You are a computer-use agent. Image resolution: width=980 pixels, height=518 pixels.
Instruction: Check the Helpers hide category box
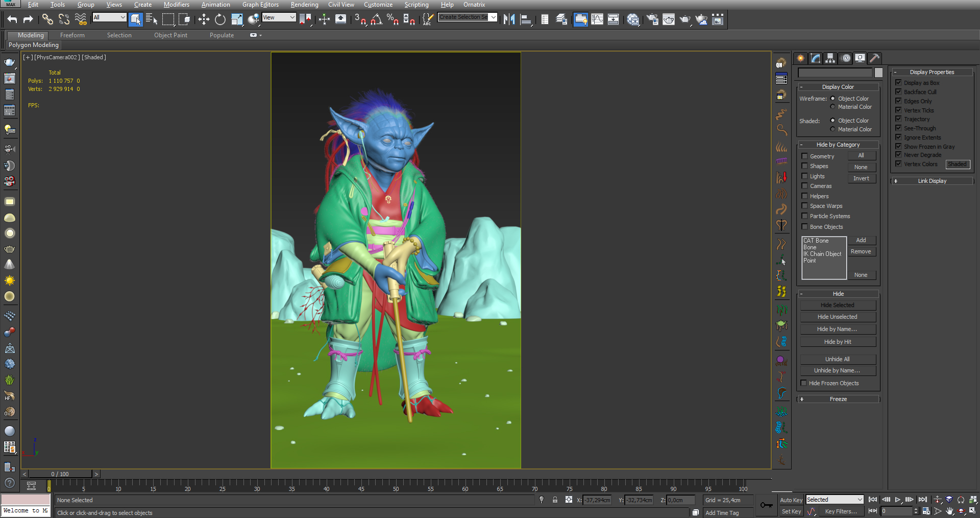click(804, 196)
